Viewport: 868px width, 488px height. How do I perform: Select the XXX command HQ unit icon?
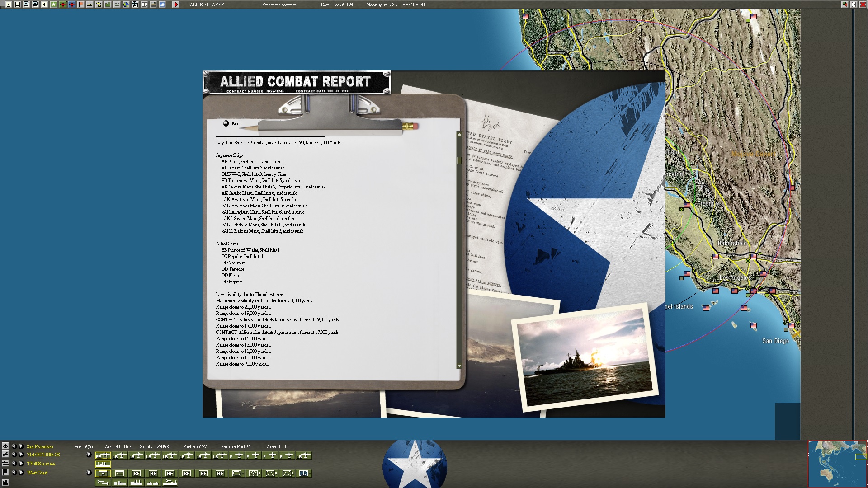pyautogui.click(x=120, y=473)
